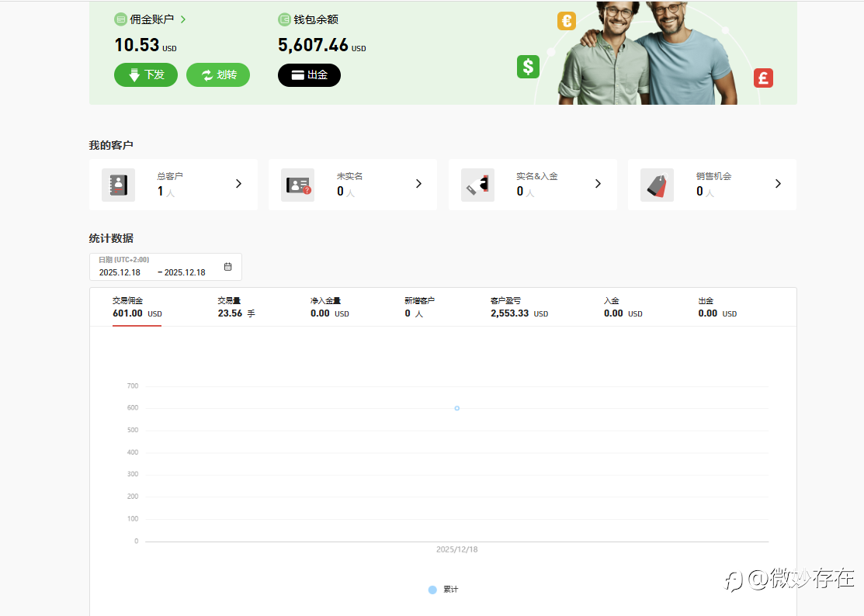Open the 佣金账户 chevron arrow

183,19
